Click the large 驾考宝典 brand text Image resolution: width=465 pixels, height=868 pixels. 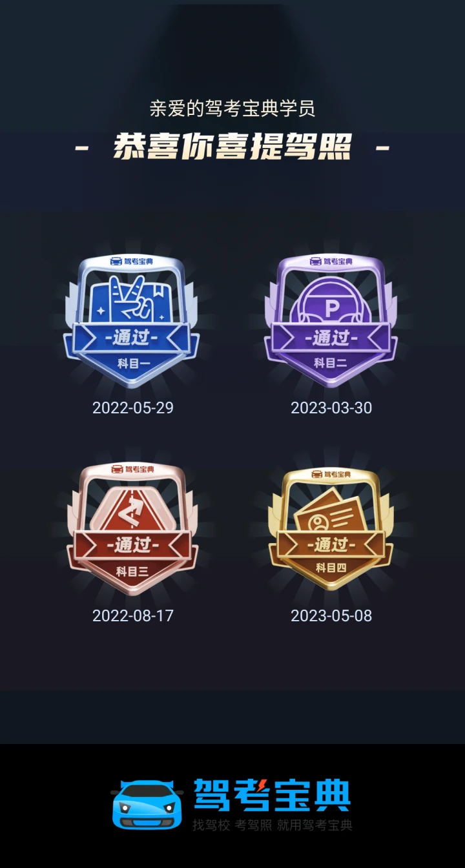point(272,795)
